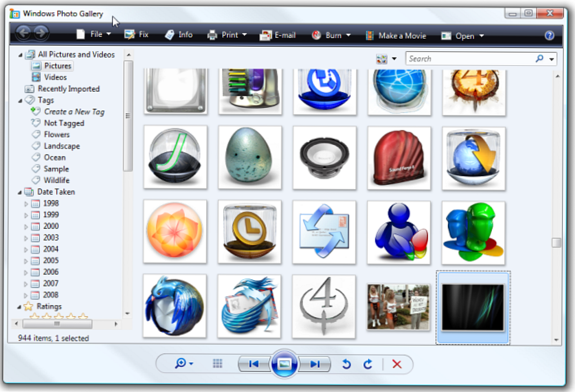Collapse the Ratings node

[20, 307]
